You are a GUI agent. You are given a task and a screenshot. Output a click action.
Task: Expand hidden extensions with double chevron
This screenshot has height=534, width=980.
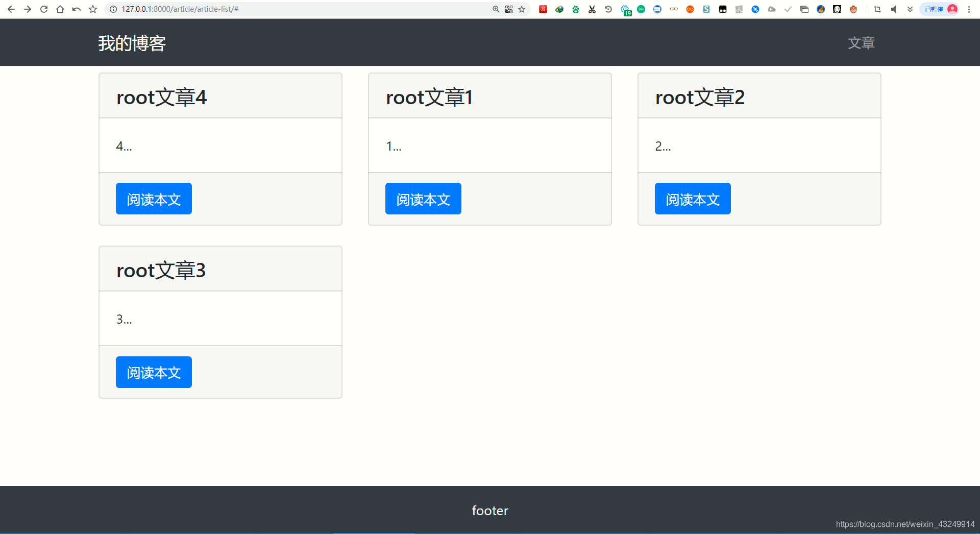(x=910, y=9)
